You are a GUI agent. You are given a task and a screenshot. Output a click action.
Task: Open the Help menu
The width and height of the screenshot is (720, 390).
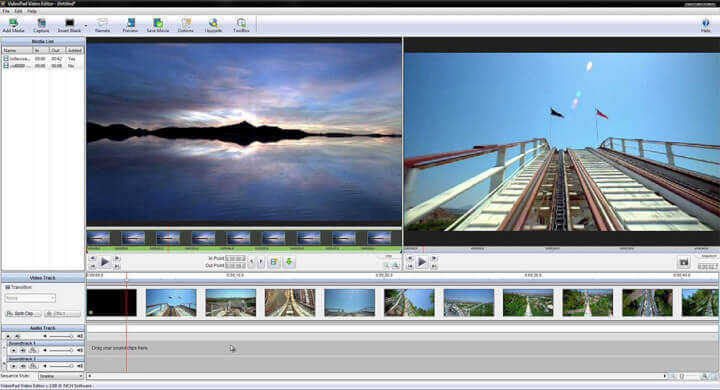point(32,11)
